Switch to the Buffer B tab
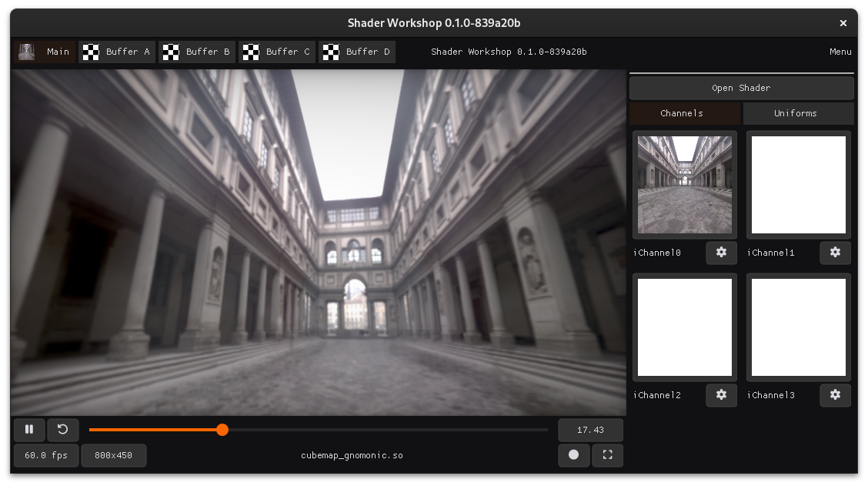This screenshot has height=486, width=868. [197, 52]
